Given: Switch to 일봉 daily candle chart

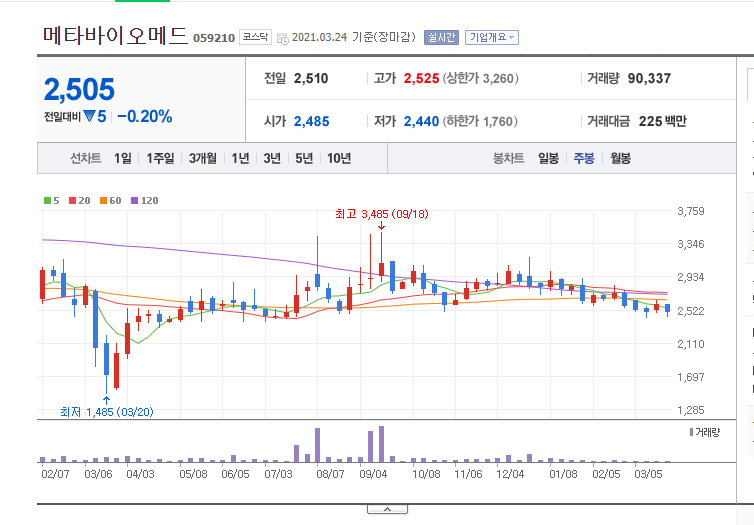Looking at the screenshot, I should [548, 158].
